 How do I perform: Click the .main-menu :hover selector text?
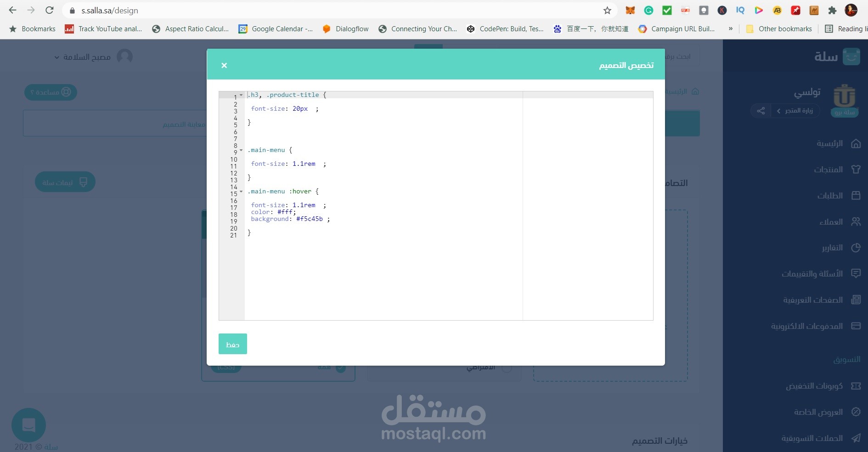click(280, 192)
